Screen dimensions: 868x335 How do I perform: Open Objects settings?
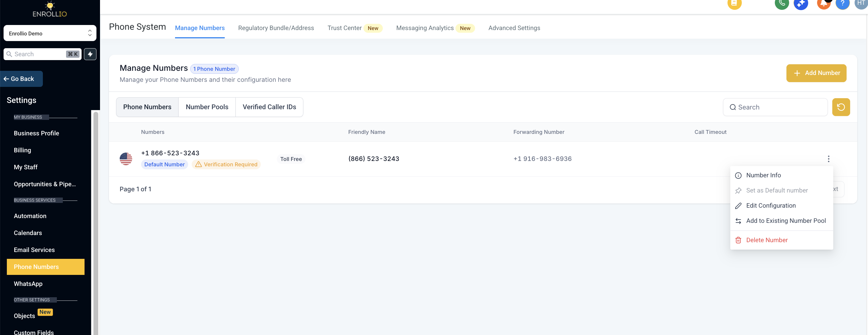pyautogui.click(x=24, y=316)
